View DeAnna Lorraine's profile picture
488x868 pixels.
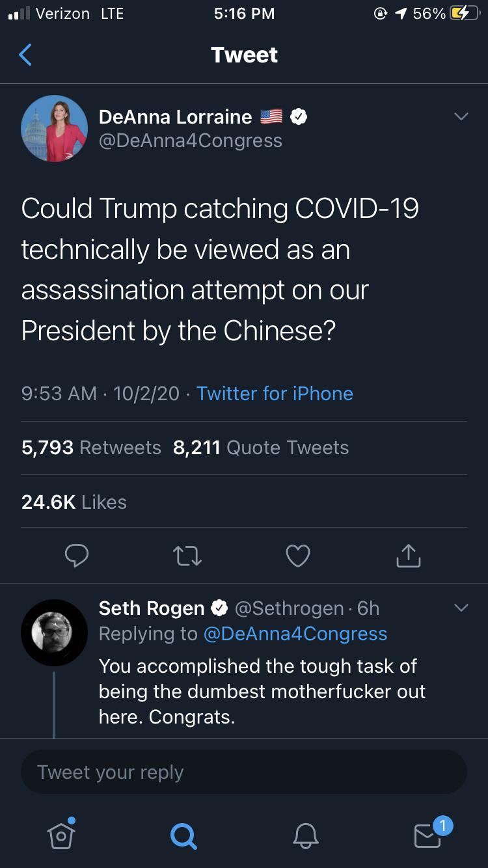pos(55,128)
